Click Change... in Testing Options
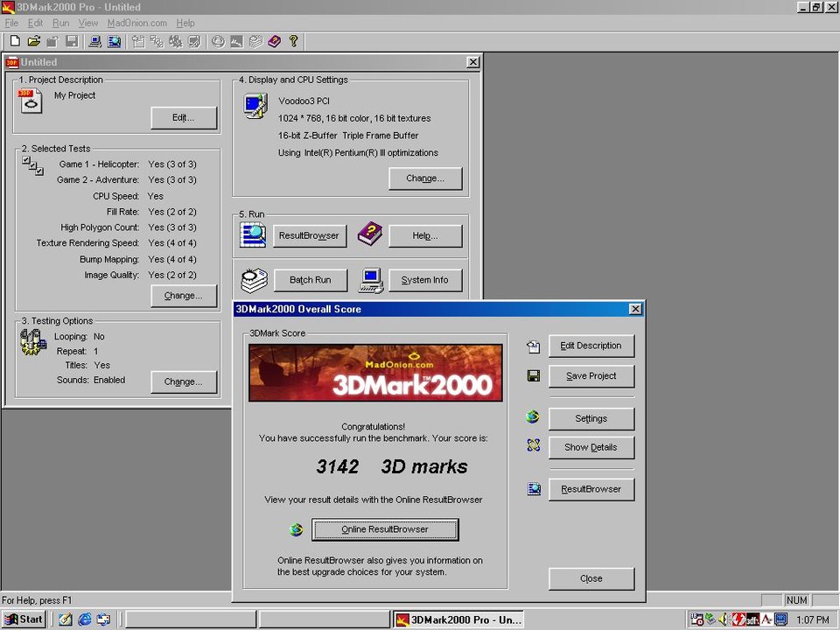The width and height of the screenshot is (840, 630). point(184,382)
